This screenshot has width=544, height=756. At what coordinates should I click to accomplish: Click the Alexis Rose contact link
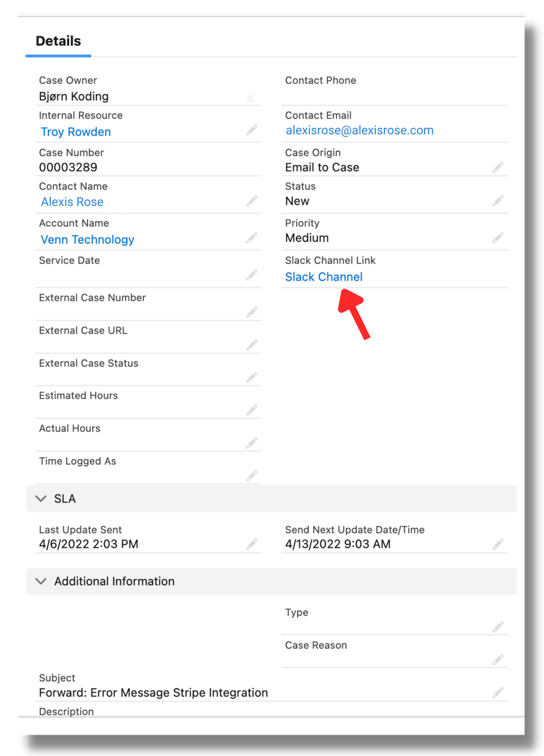(x=72, y=202)
